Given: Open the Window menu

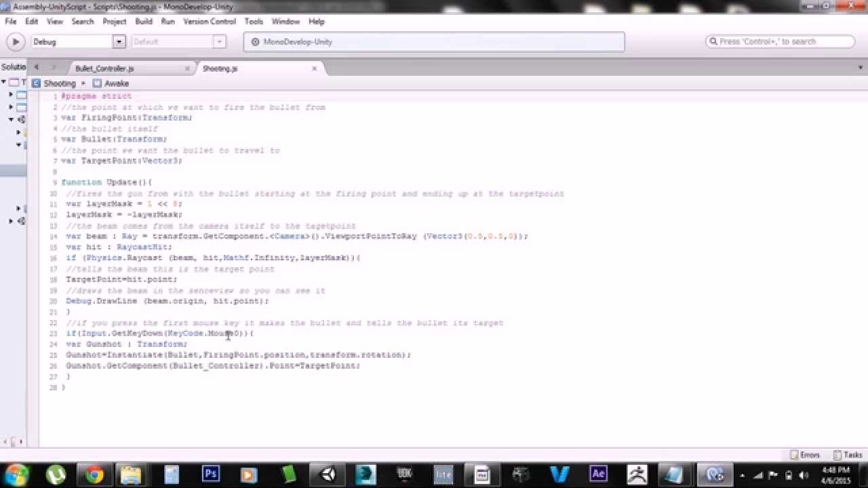Looking at the screenshot, I should point(285,22).
